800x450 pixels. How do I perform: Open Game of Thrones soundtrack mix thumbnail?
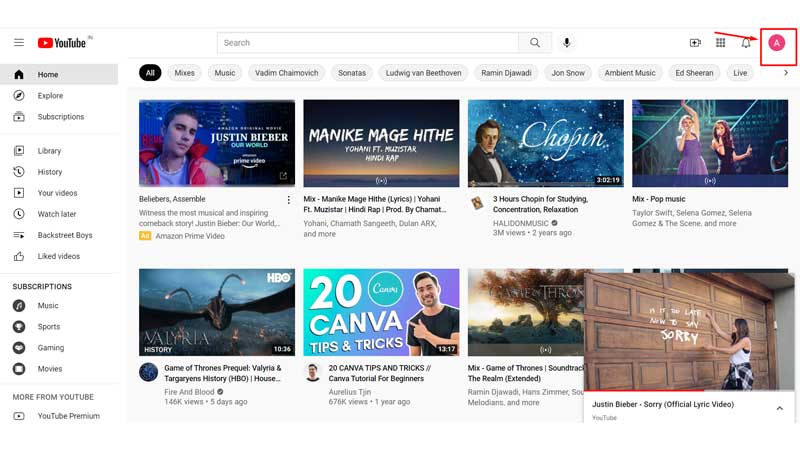pos(526,312)
